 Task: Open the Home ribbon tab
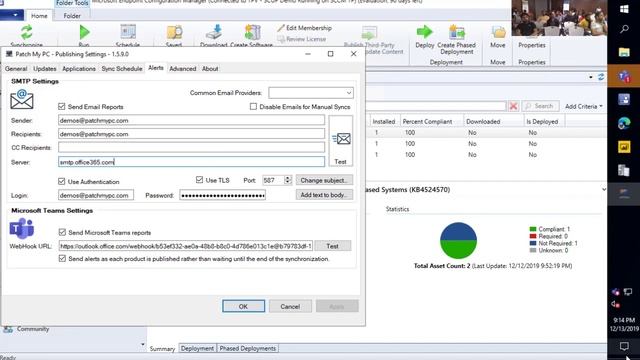[39, 16]
